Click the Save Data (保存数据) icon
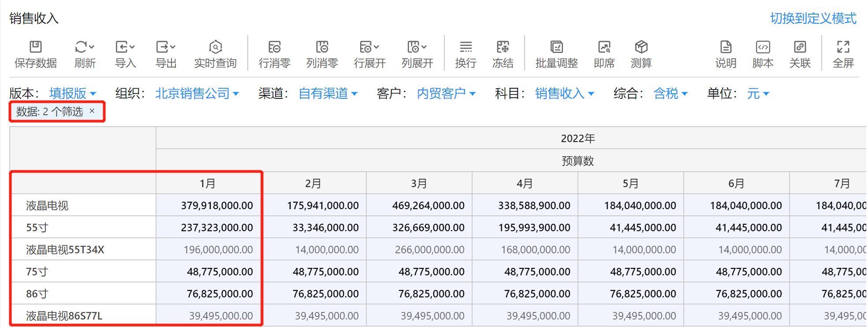The height and width of the screenshot is (327, 868). (x=35, y=47)
